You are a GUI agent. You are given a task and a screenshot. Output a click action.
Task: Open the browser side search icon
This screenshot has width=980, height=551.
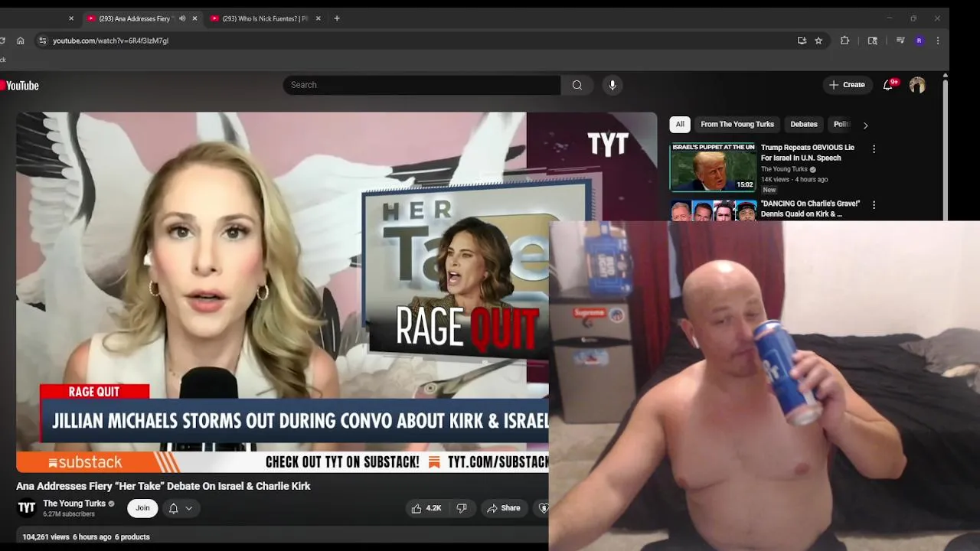pyautogui.click(x=872, y=41)
